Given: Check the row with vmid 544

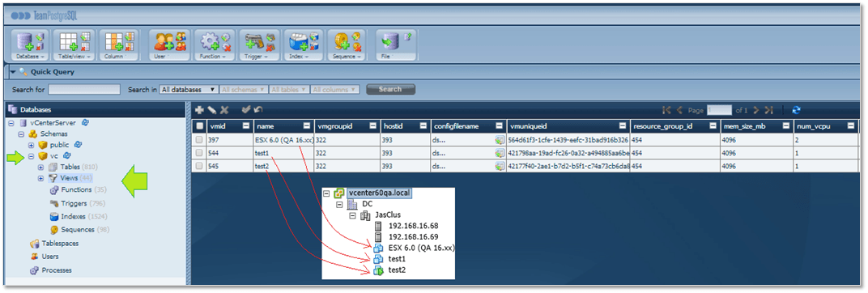Looking at the screenshot, I should click(199, 153).
